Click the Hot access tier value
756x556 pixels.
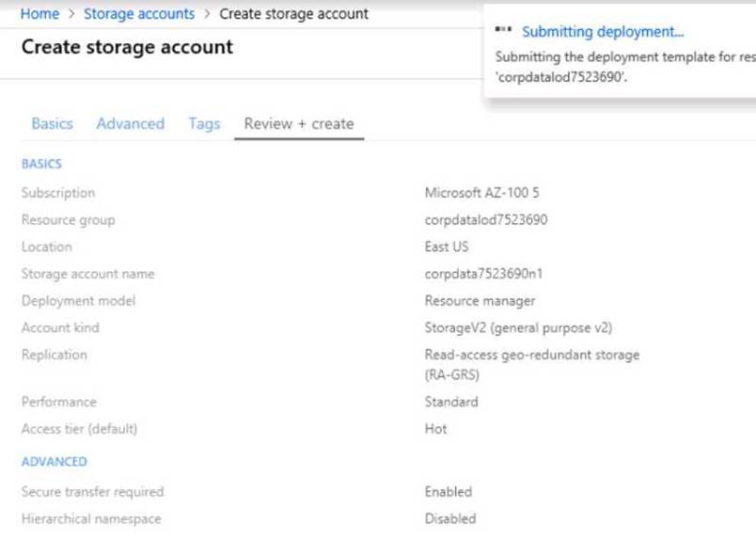pyautogui.click(x=435, y=429)
